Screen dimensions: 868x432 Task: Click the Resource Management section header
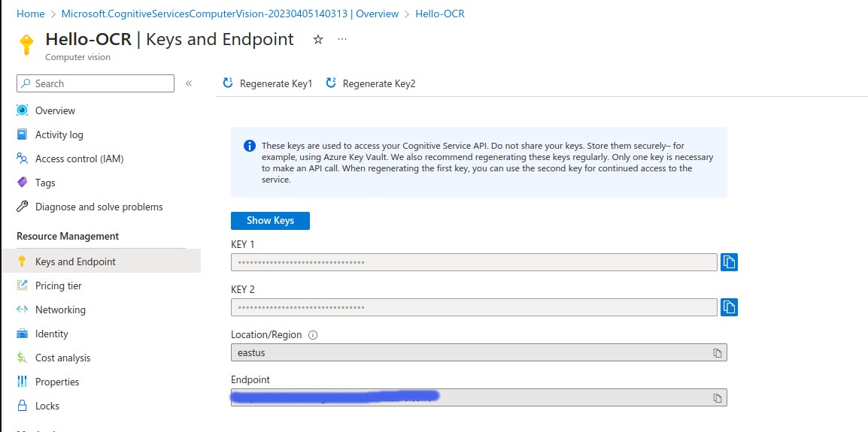[x=68, y=236]
